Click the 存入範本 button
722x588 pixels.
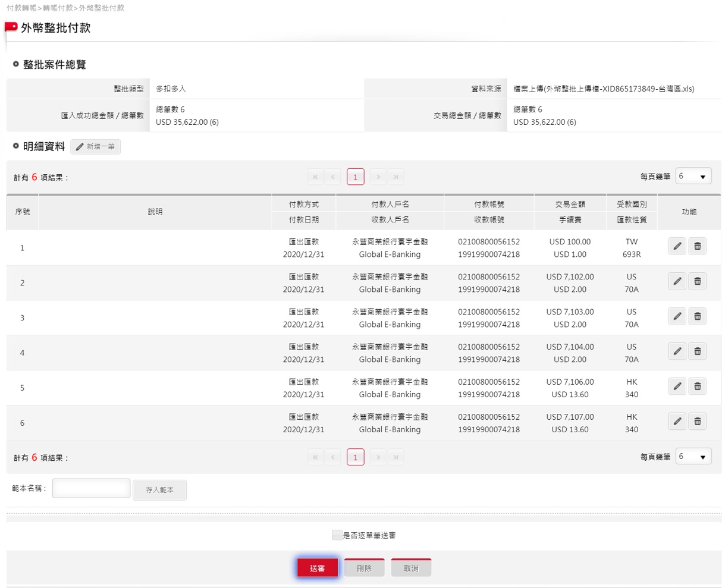pos(159,490)
